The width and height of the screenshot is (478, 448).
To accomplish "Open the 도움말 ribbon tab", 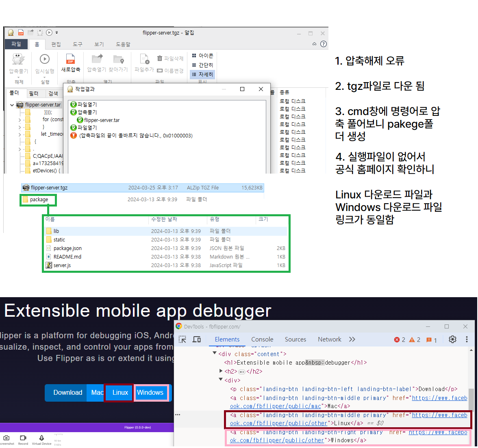I will click(x=123, y=44).
